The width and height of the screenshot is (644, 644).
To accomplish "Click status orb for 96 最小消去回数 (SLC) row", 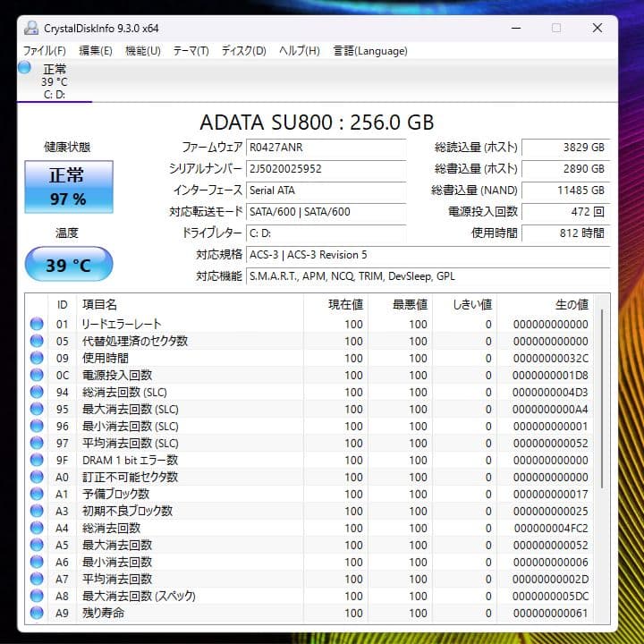I will click(37, 426).
